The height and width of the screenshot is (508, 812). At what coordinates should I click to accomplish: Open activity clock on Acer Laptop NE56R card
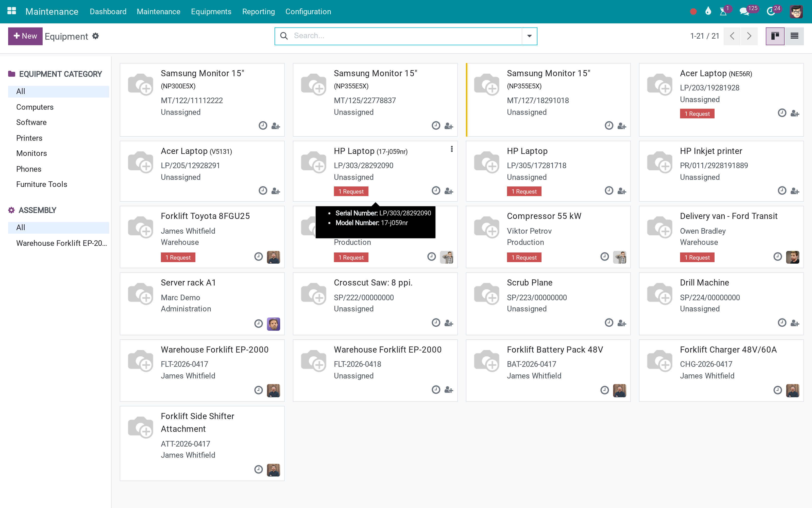pyautogui.click(x=782, y=113)
